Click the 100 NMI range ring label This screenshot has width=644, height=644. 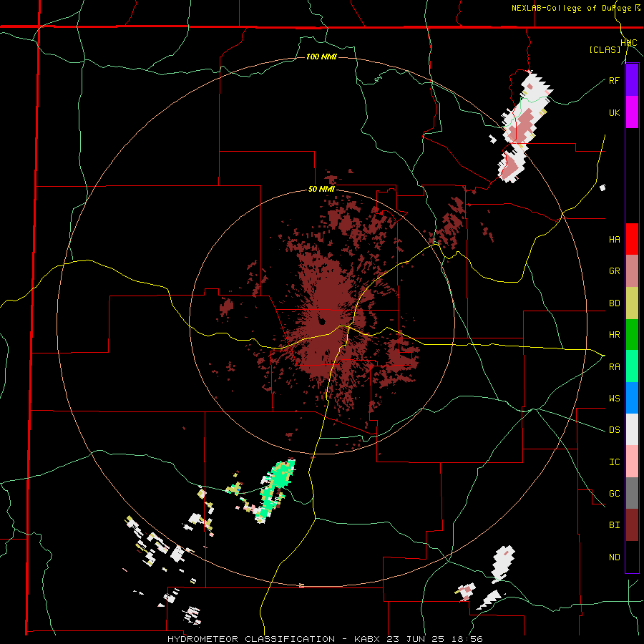point(321,57)
